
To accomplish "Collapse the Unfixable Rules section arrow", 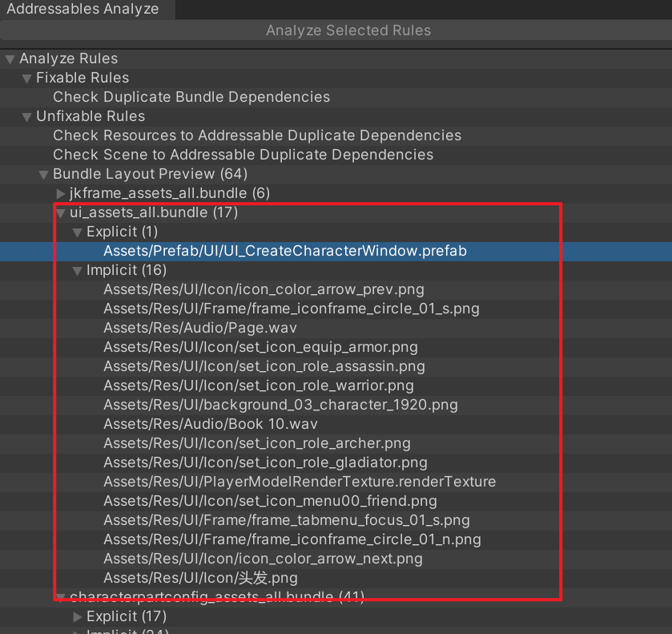I will (x=26, y=117).
